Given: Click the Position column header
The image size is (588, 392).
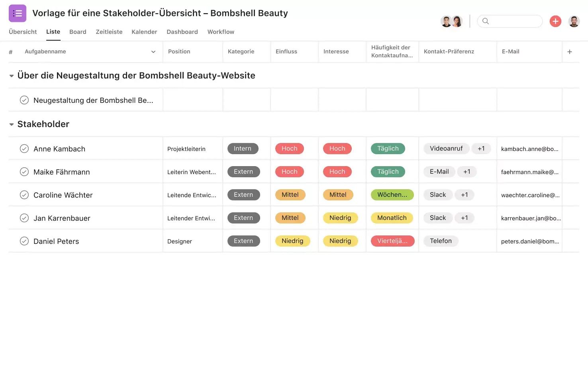Looking at the screenshot, I should click(179, 51).
